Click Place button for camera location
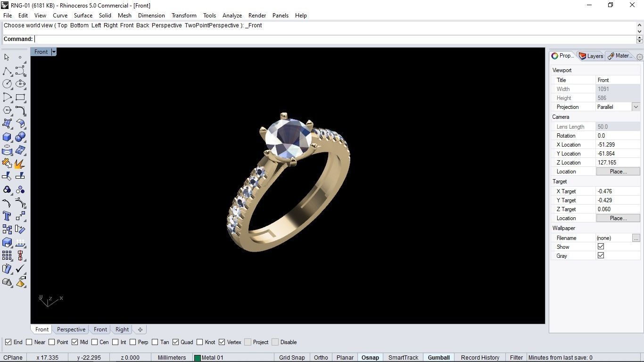The image size is (644, 362). coord(618,172)
